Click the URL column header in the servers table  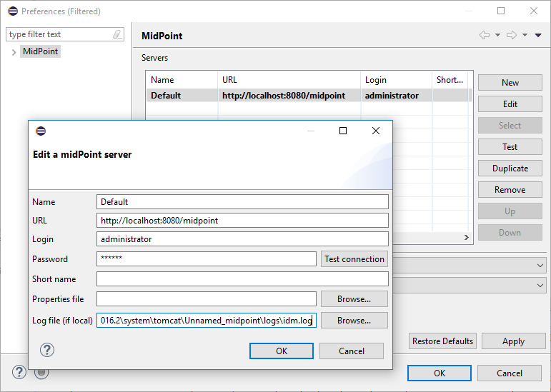pos(289,80)
